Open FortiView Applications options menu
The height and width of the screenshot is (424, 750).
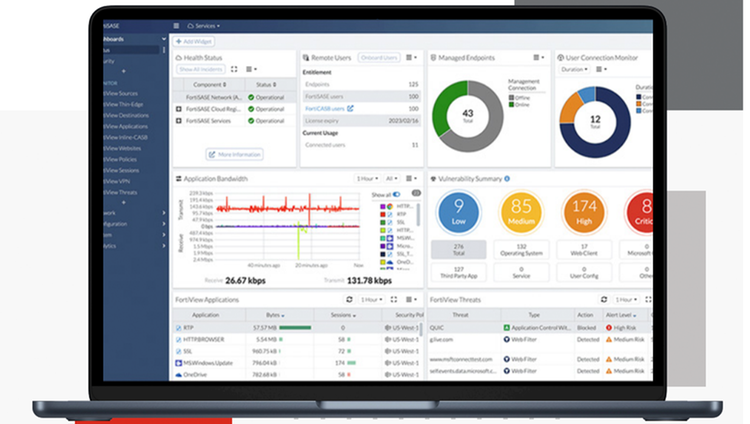coord(411,300)
